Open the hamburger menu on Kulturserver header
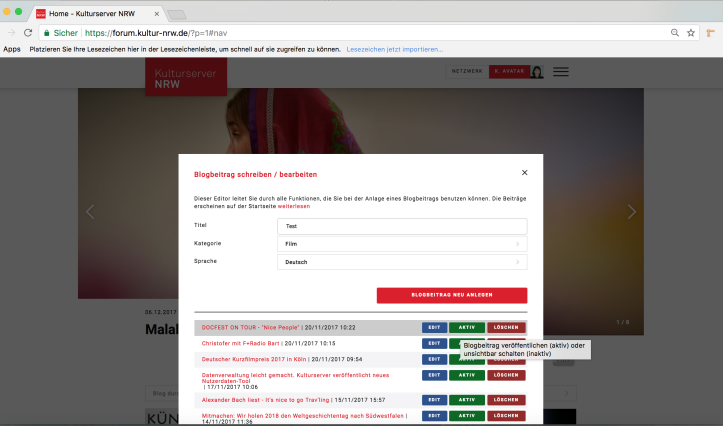This screenshot has width=723, height=426. click(x=561, y=72)
